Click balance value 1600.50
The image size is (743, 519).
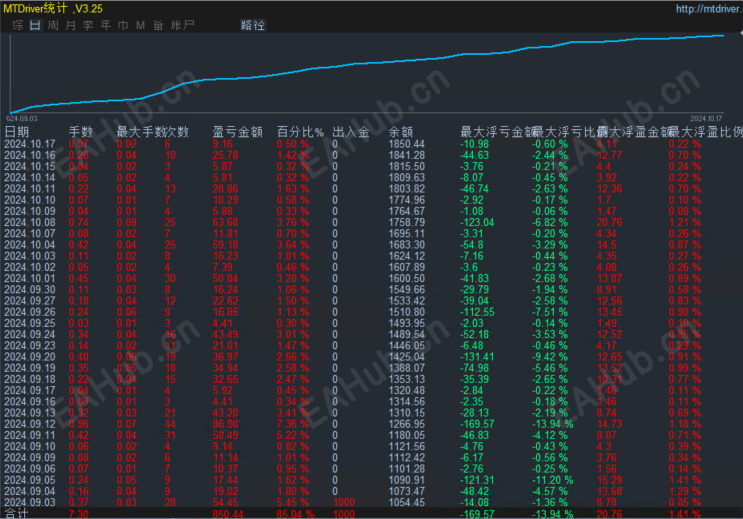(x=407, y=278)
